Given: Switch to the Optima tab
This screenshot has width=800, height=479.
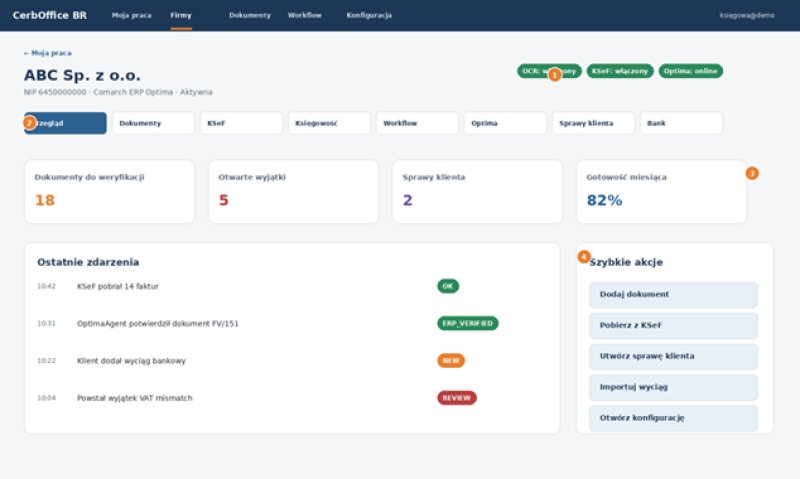Looking at the screenshot, I should 505,123.
